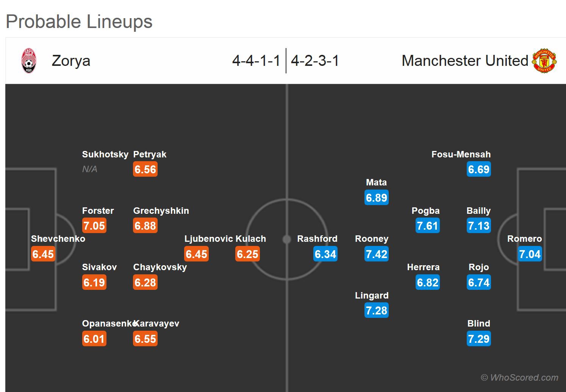This screenshot has height=392, width=566.
Task: Click the Zorya 4-4-1-1 formation label
Action: click(256, 61)
